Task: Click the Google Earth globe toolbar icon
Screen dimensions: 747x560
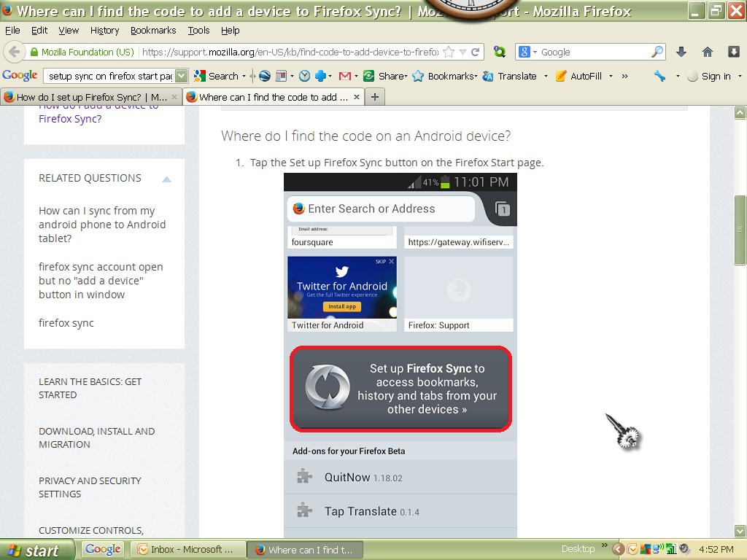Action: click(x=264, y=76)
